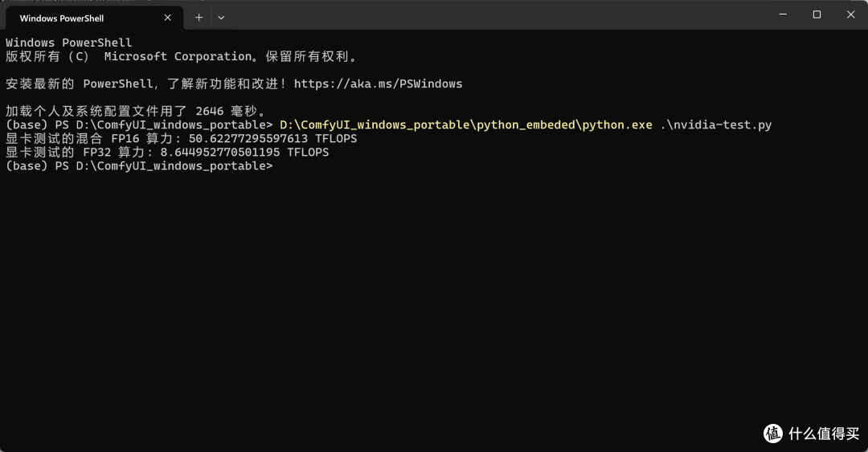This screenshot has height=452, width=868.
Task: Click the 什么值得买 watermark logo icon
Action: (x=773, y=434)
